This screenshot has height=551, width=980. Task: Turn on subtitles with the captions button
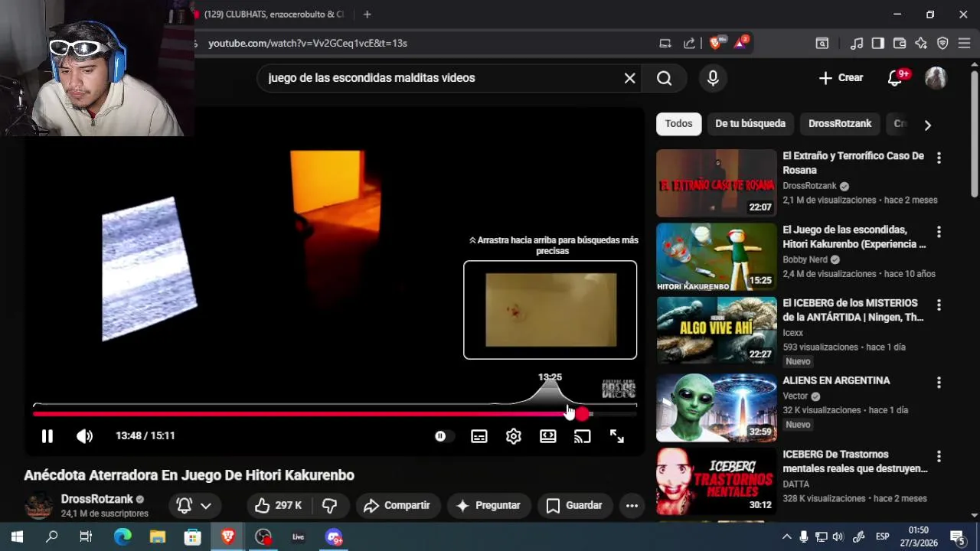click(x=479, y=436)
